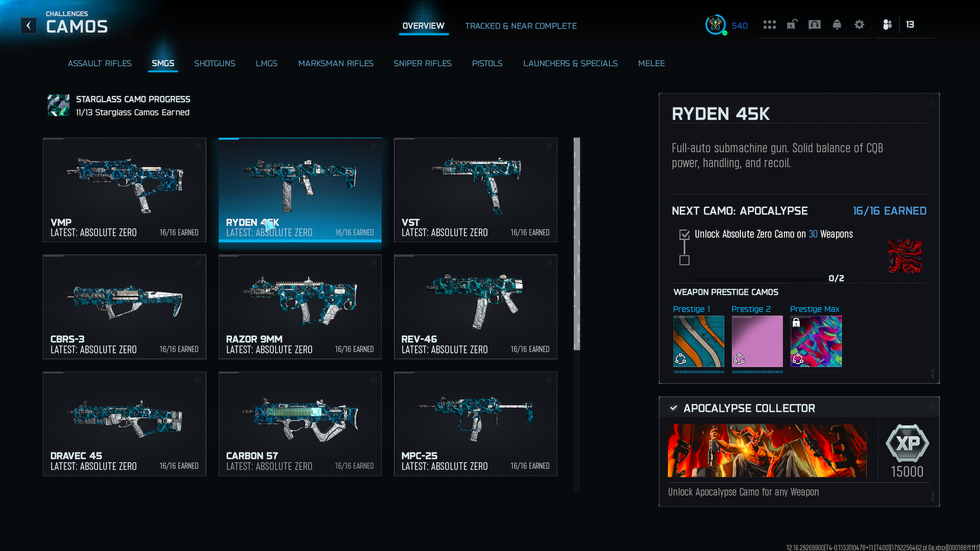Select the CBRS-3 weapon card
Image resolution: width=980 pixels, height=551 pixels.
(x=125, y=307)
